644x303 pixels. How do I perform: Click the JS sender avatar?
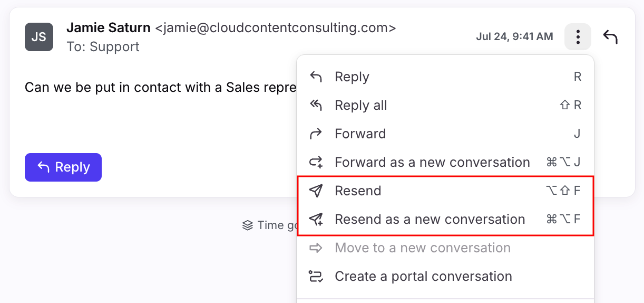[39, 37]
